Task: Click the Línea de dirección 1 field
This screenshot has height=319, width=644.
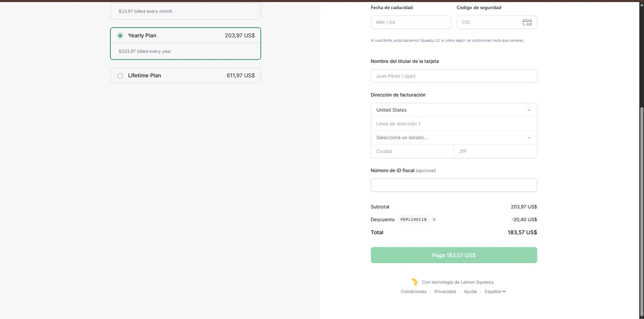Action: pos(454,124)
